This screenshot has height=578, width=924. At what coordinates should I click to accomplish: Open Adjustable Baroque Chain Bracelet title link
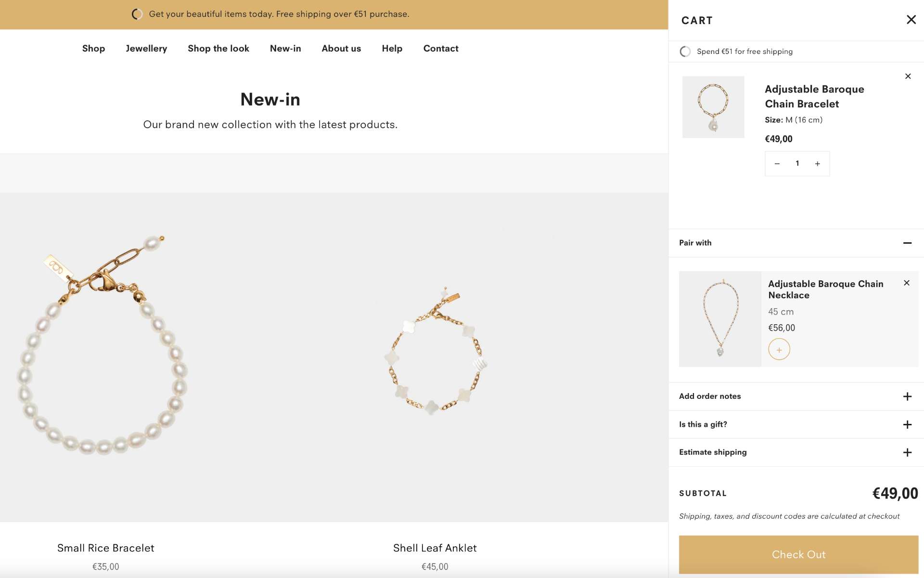coord(814,96)
